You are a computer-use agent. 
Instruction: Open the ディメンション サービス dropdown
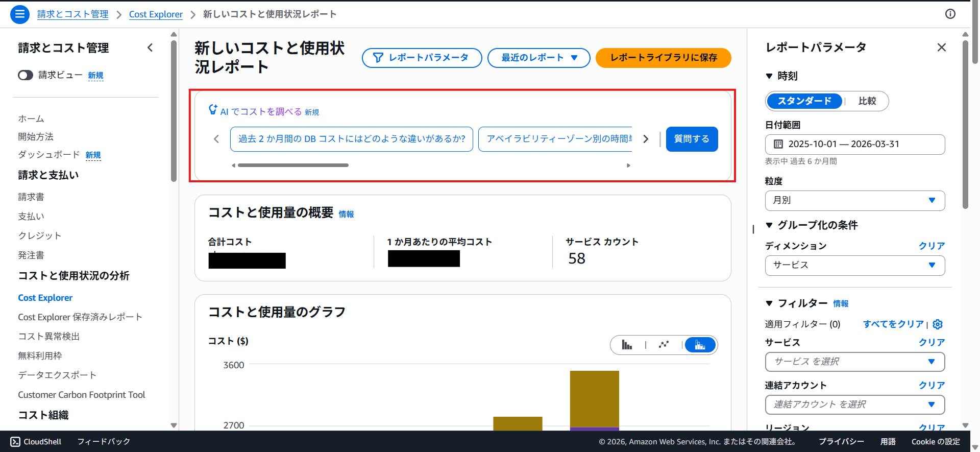[x=855, y=266]
